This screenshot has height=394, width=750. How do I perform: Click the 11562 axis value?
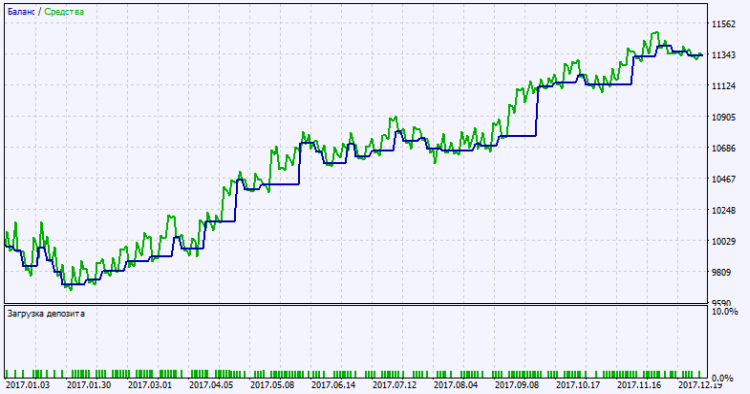tap(723, 24)
